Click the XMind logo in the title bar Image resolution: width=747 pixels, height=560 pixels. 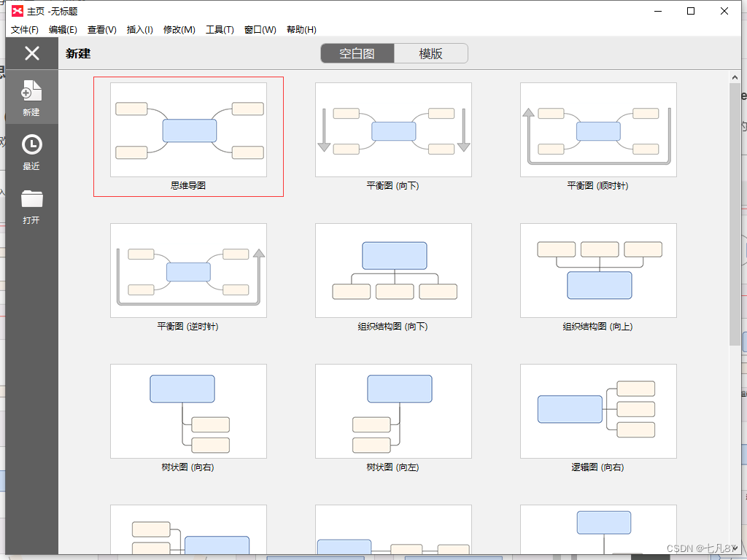coord(18,11)
